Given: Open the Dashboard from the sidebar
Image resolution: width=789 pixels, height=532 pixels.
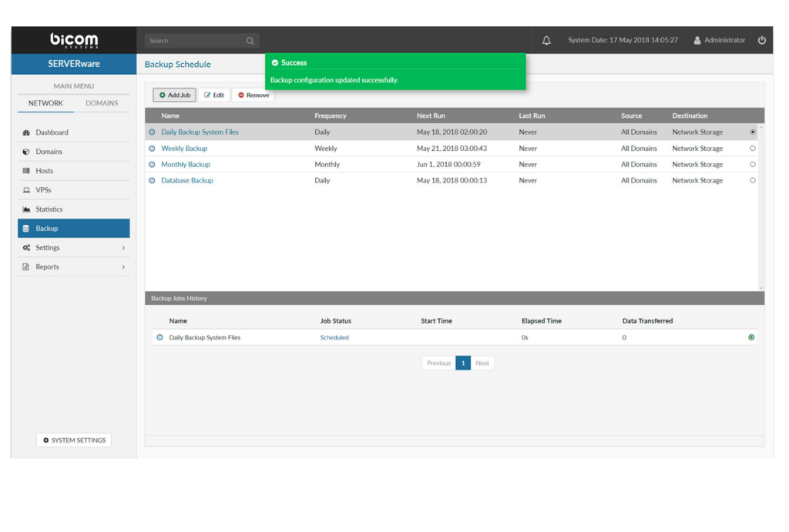Looking at the screenshot, I should 52,132.
